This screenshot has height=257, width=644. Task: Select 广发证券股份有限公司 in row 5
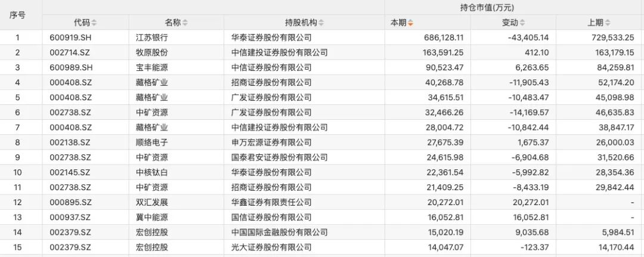271,97
